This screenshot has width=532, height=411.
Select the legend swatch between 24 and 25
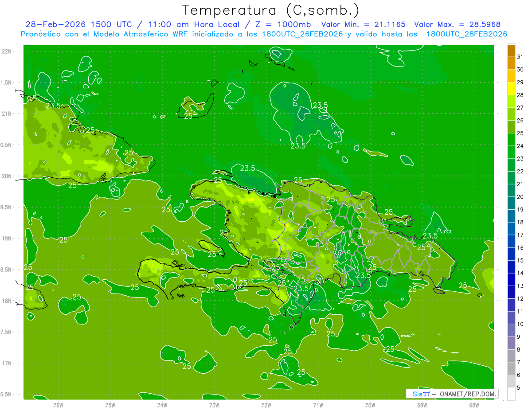pos(511,140)
